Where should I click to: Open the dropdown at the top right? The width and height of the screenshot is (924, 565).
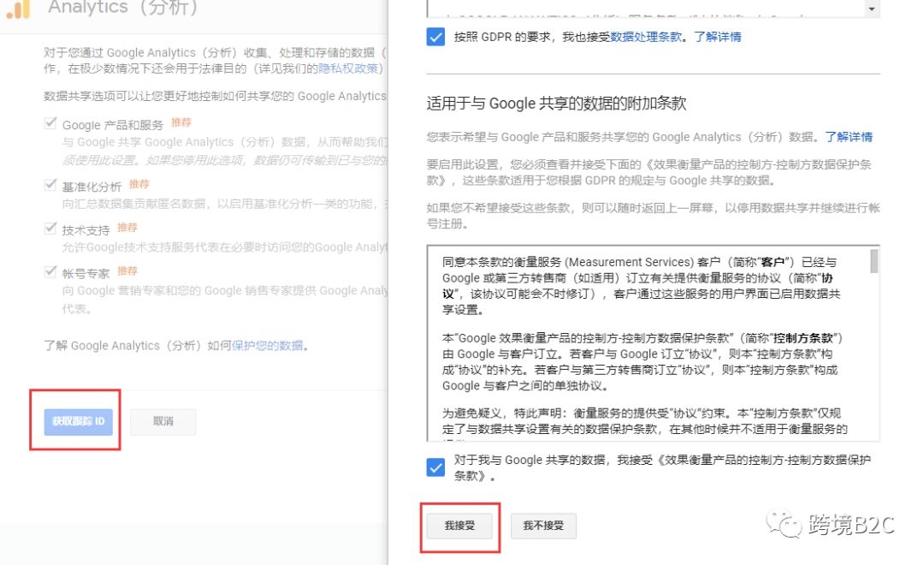click(x=873, y=8)
